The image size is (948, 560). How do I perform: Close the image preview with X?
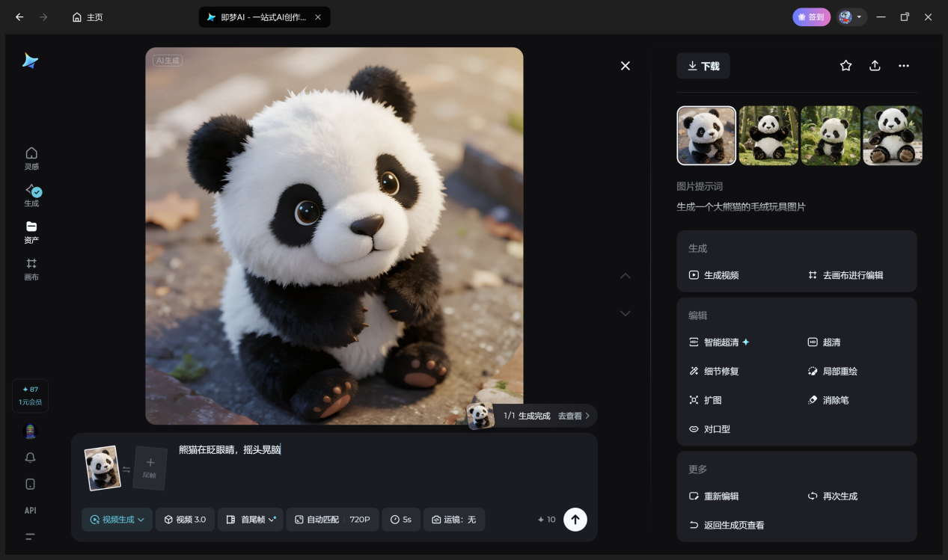point(626,66)
